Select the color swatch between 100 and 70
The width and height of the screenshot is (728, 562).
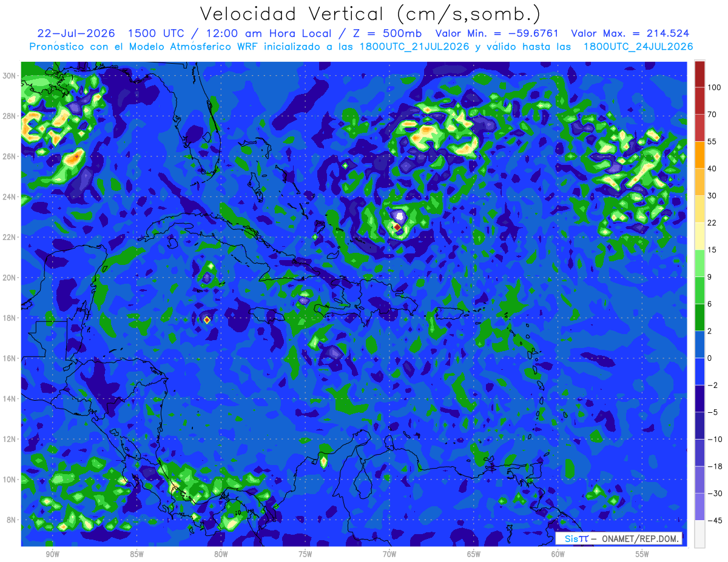[699, 101]
